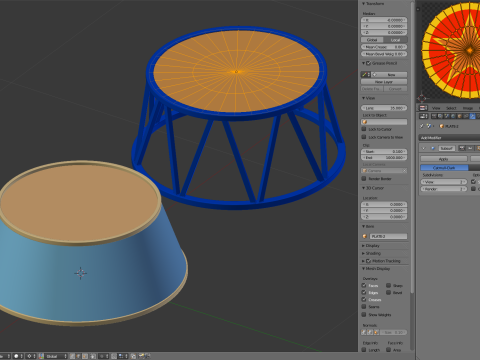Enable Seams overlay checkbox
Viewport: 480px width, 360px height.
(x=364, y=306)
